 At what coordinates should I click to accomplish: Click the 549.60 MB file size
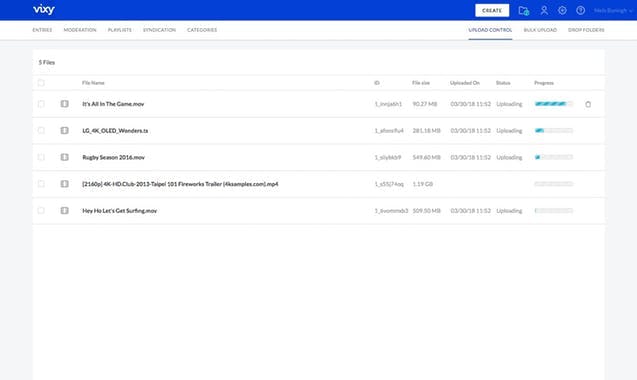(427, 157)
